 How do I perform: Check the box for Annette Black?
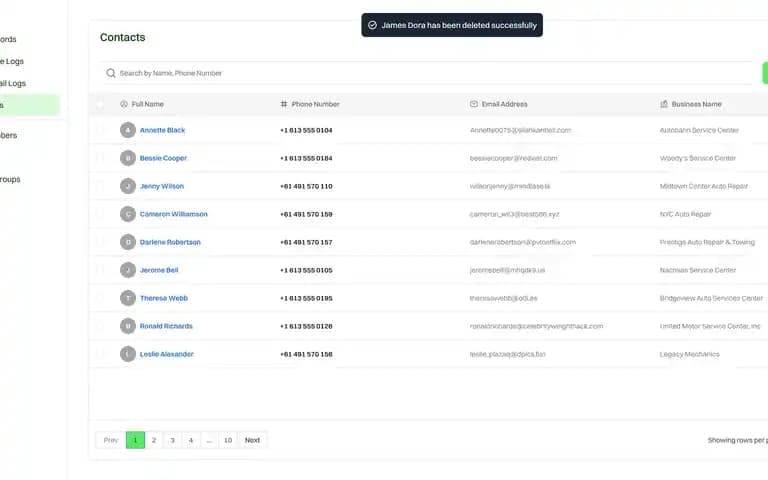(100, 130)
